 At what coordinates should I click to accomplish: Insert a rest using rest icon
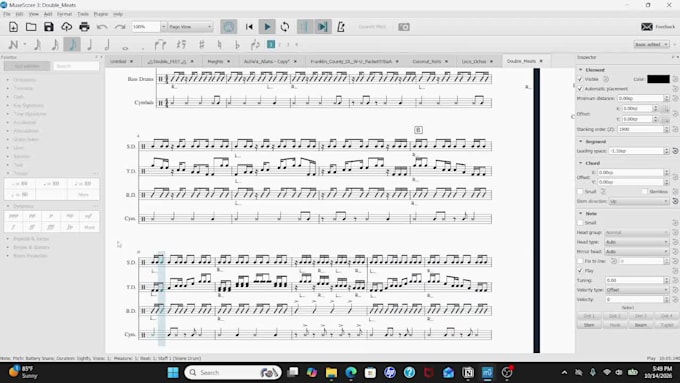181,44
